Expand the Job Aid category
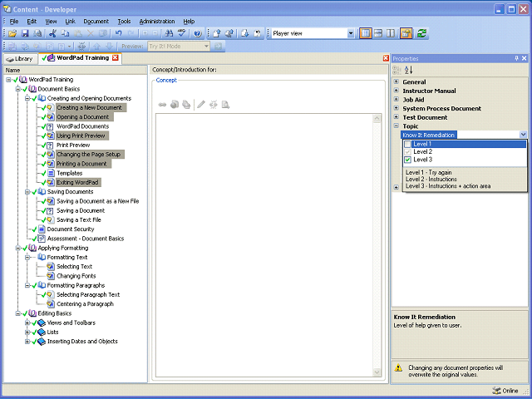 coord(396,99)
